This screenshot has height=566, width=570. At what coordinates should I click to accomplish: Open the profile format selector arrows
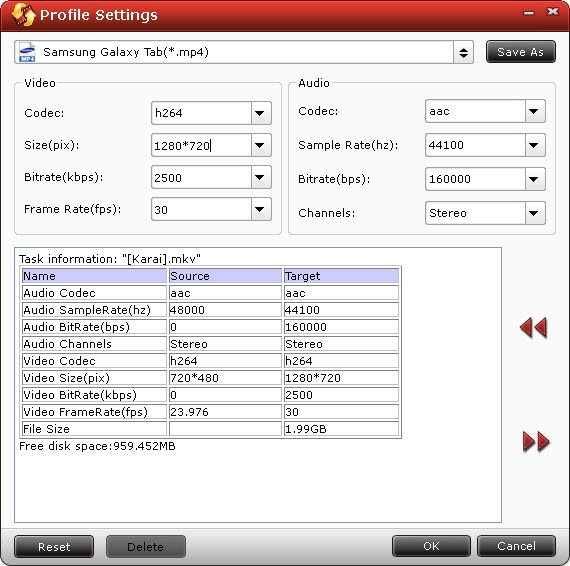coord(463,52)
